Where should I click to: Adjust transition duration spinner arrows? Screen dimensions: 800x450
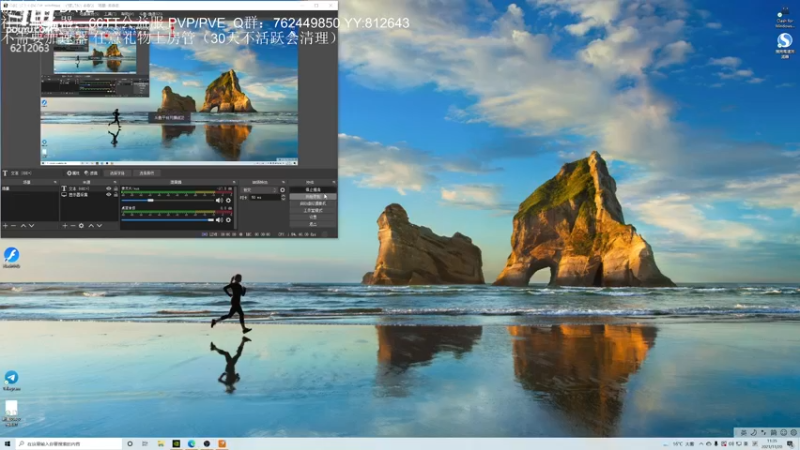coord(284,197)
